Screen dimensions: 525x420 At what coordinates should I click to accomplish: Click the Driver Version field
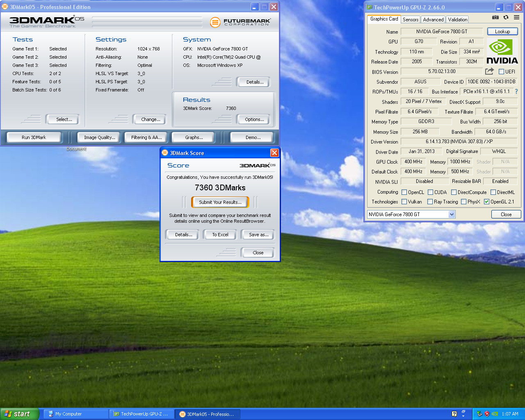[x=459, y=142]
